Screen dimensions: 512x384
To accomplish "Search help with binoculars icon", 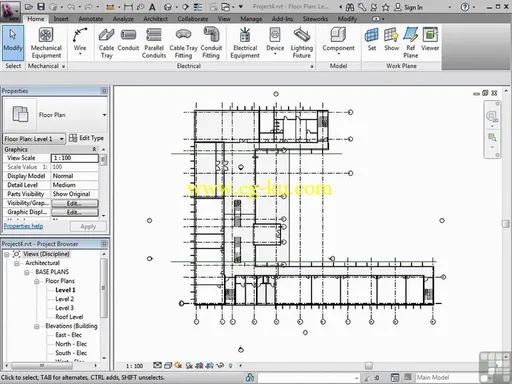I will coord(350,7).
